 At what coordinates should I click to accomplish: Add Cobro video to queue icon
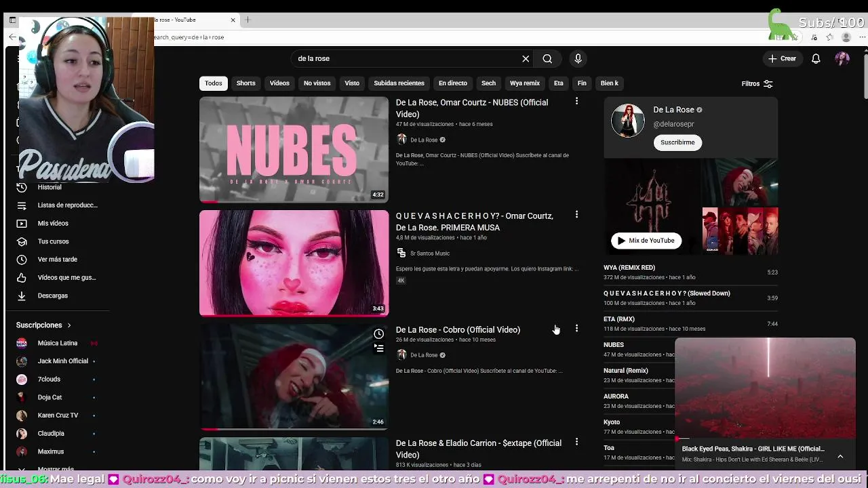pos(379,348)
